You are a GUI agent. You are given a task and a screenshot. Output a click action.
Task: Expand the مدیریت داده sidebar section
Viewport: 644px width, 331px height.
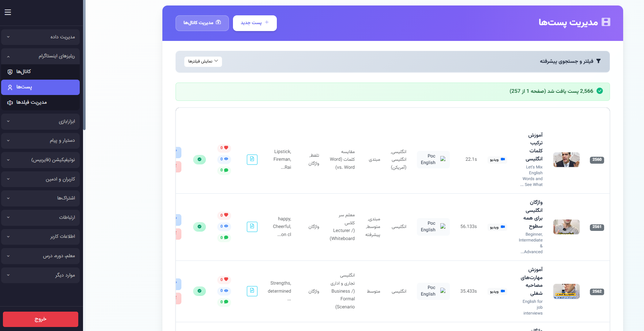40,37
